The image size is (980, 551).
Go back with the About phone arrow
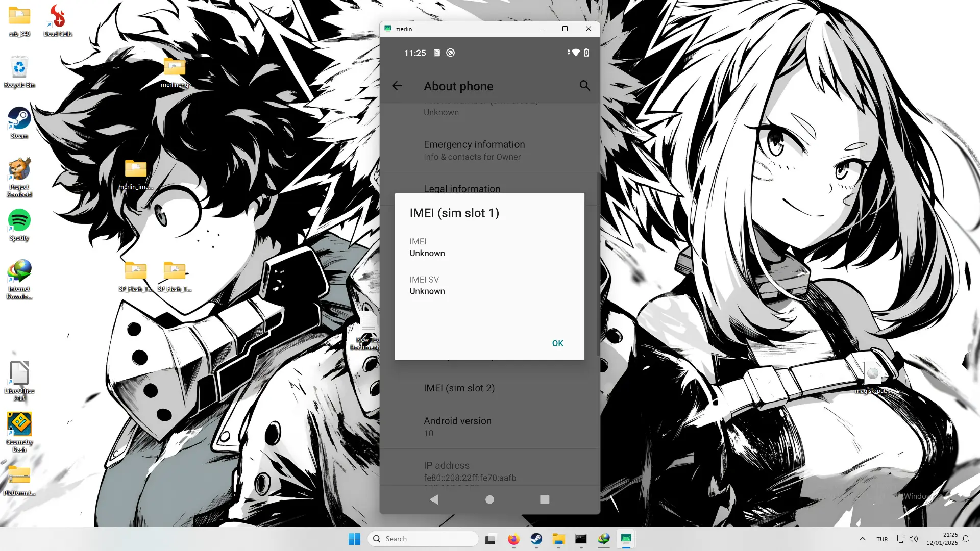point(397,86)
